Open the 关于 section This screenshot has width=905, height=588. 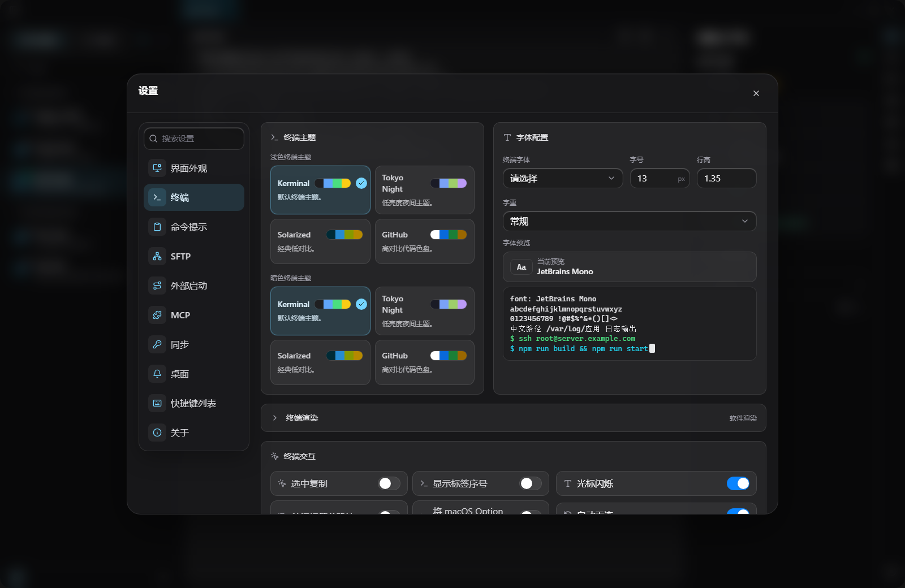tap(194, 433)
